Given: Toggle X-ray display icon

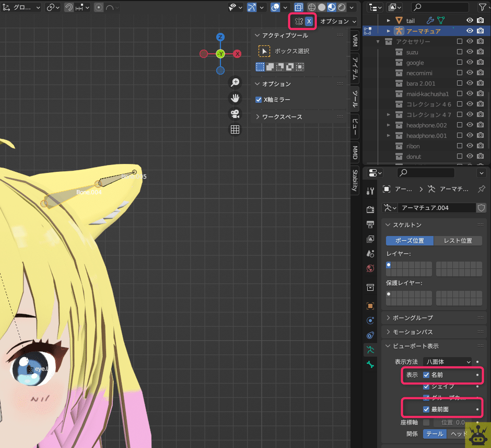Looking at the screenshot, I should [298, 7].
